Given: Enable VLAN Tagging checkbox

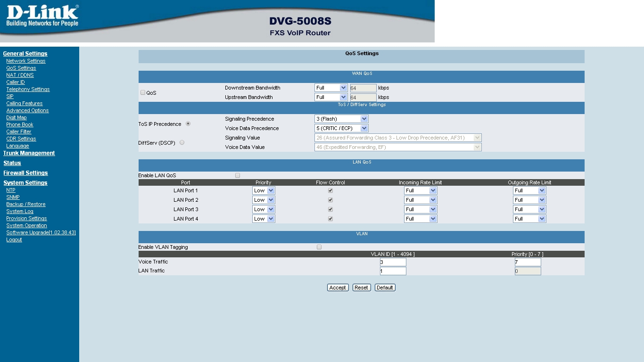Looking at the screenshot, I should coord(319,247).
